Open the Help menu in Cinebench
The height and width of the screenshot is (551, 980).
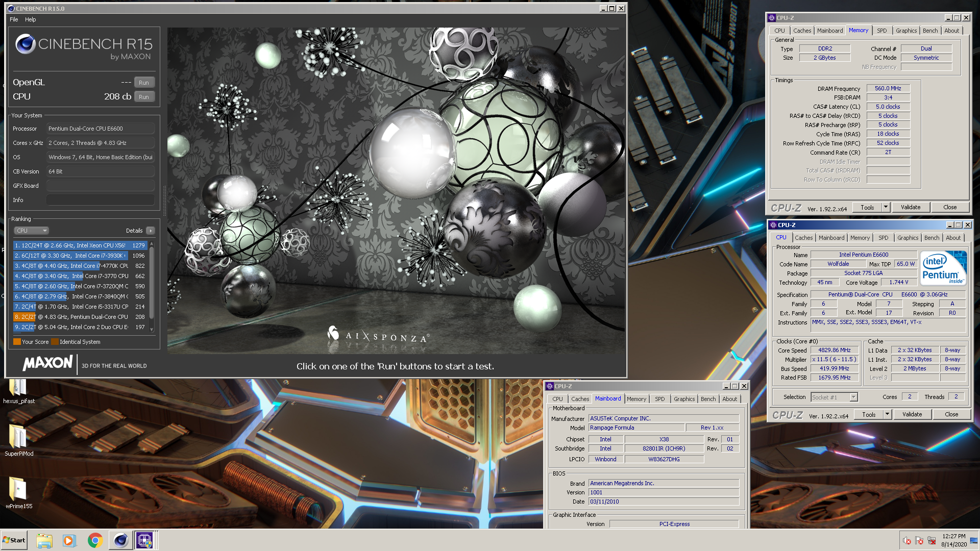pos(31,19)
